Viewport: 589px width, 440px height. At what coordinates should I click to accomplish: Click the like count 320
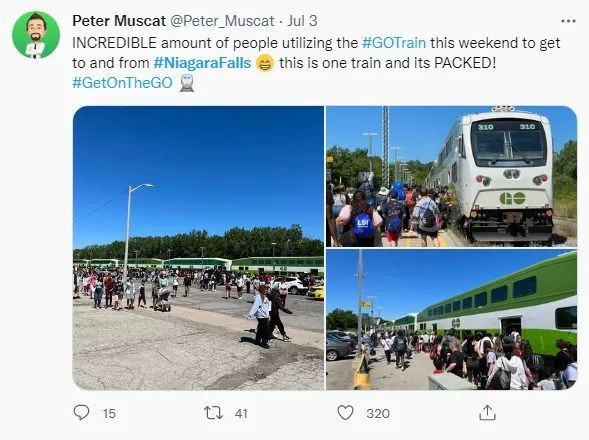[x=378, y=413]
